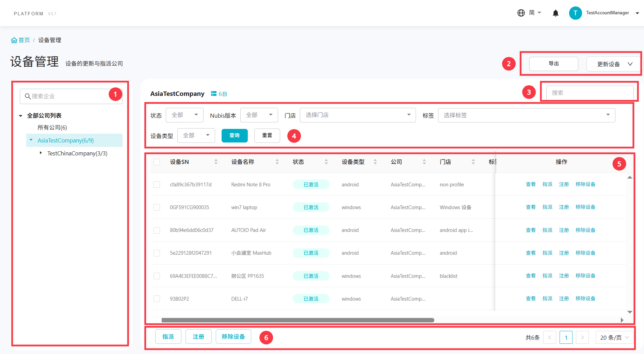Expand the TestChinaCompany tree node
Viewport: 644px width, 354px height.
(41, 153)
